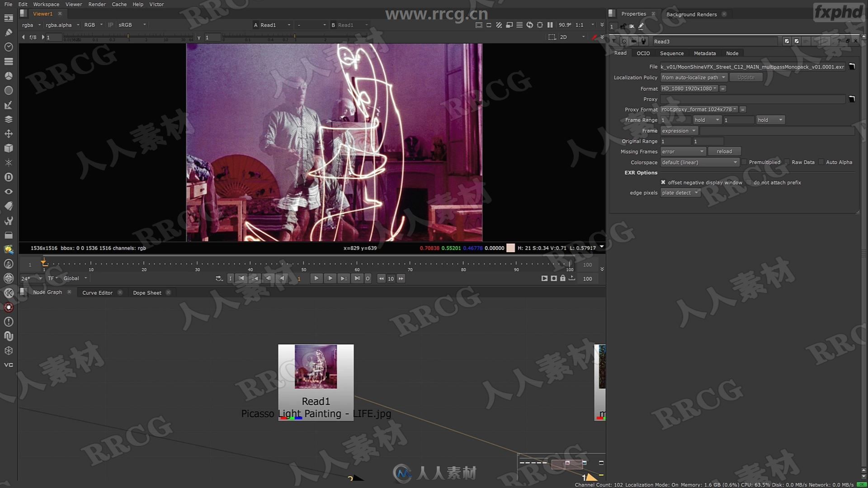Click Update button for localization policy
The height and width of the screenshot is (488, 868).
point(745,77)
